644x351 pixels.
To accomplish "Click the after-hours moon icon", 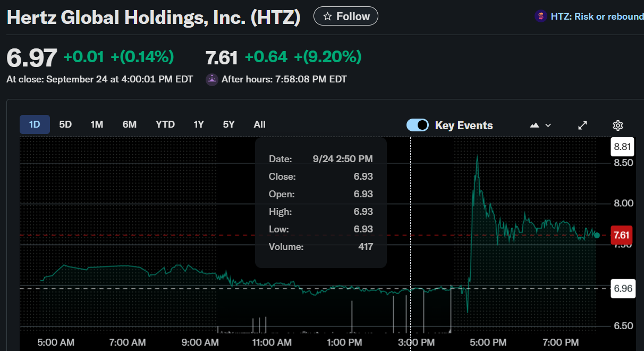I will point(211,79).
